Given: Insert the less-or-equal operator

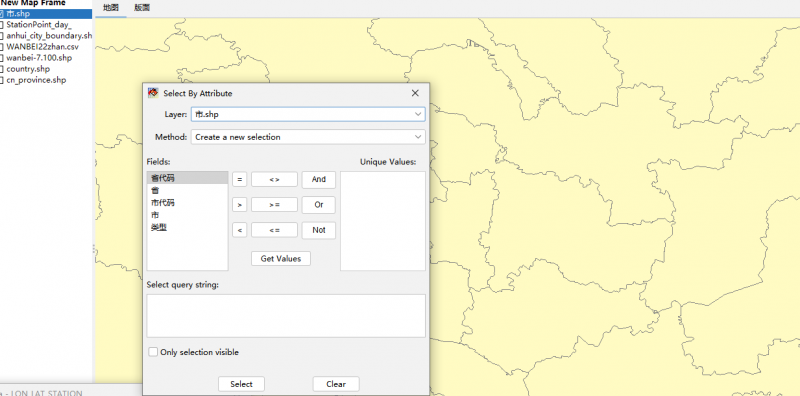Looking at the screenshot, I should pos(274,230).
